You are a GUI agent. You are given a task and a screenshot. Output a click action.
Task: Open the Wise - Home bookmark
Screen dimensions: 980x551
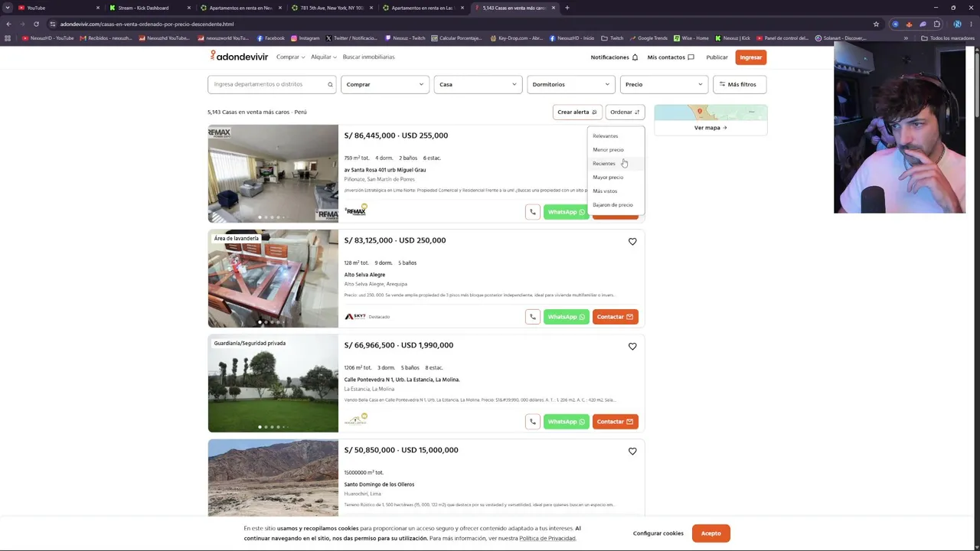click(x=691, y=38)
